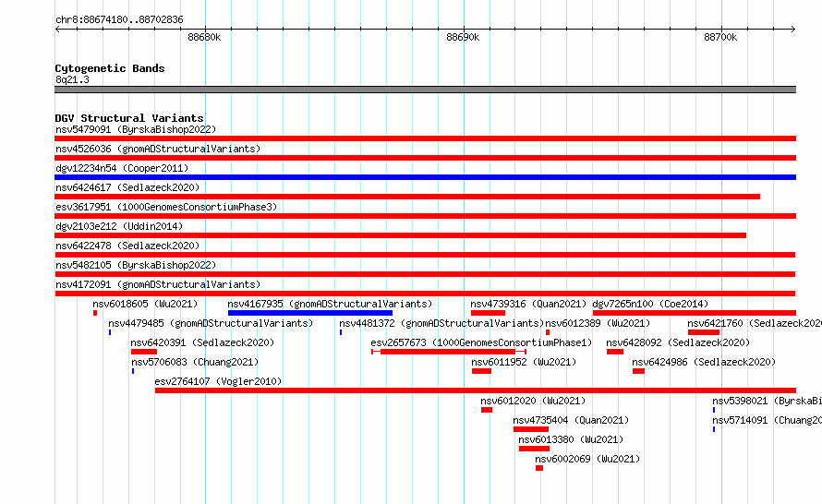Click the nsv6420391 (Sedlazeck2020) label
Image resolution: width=822 pixels, height=504 pixels.
pyautogui.click(x=202, y=342)
